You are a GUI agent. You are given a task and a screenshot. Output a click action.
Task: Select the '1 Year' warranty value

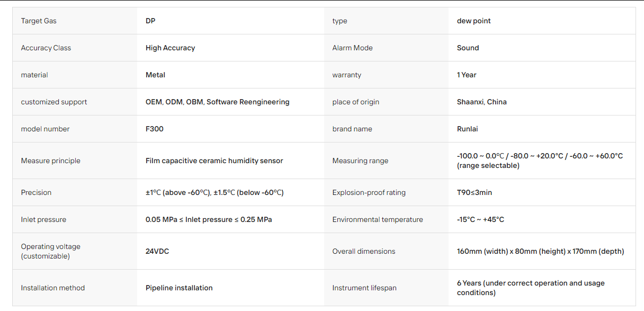[x=467, y=75]
